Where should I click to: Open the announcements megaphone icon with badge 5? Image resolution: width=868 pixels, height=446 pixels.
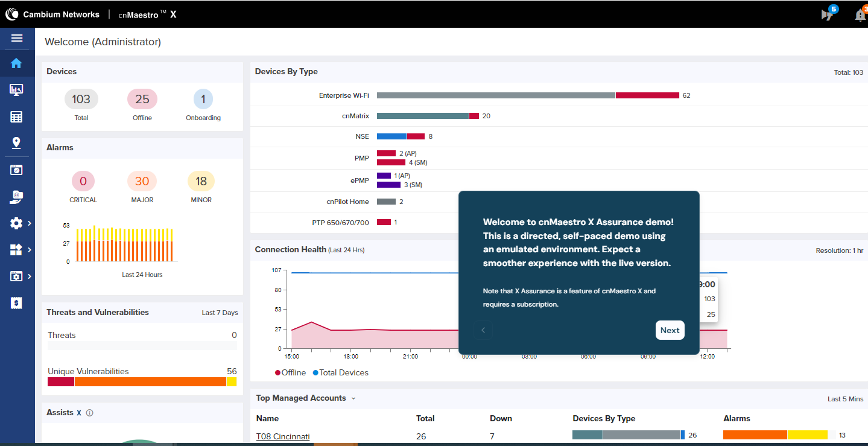(x=827, y=14)
